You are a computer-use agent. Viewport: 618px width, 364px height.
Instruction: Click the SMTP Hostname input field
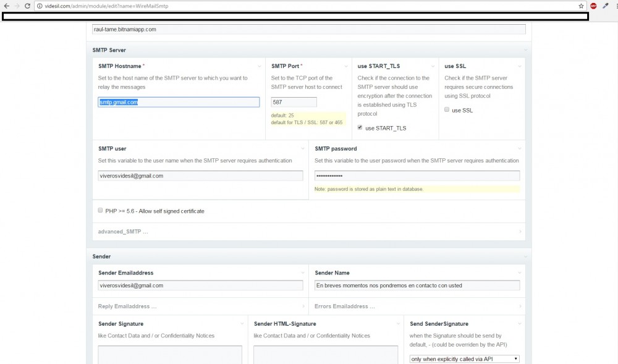(179, 102)
